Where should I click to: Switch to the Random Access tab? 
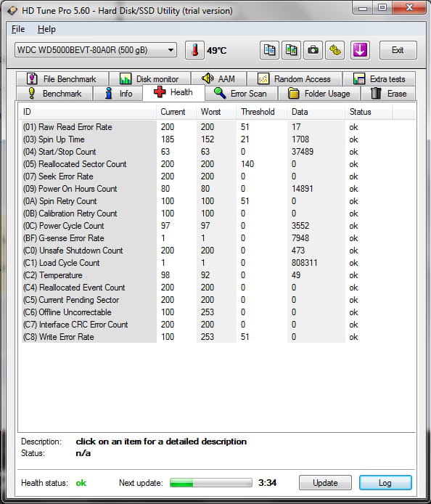pos(294,78)
